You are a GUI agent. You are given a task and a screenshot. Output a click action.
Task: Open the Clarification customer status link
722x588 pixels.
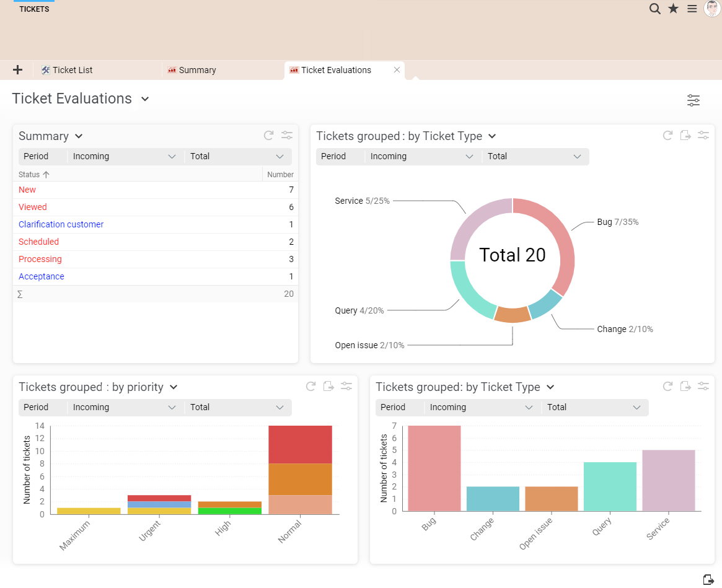click(x=61, y=224)
